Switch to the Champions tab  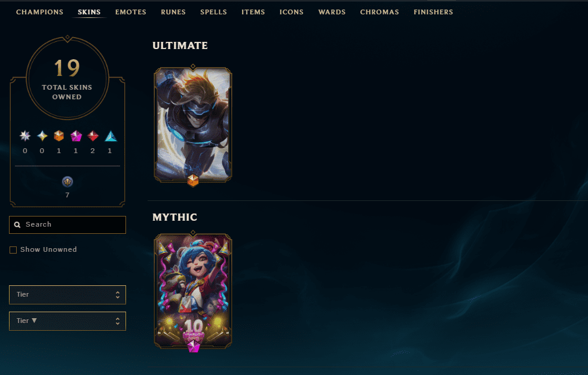click(40, 12)
